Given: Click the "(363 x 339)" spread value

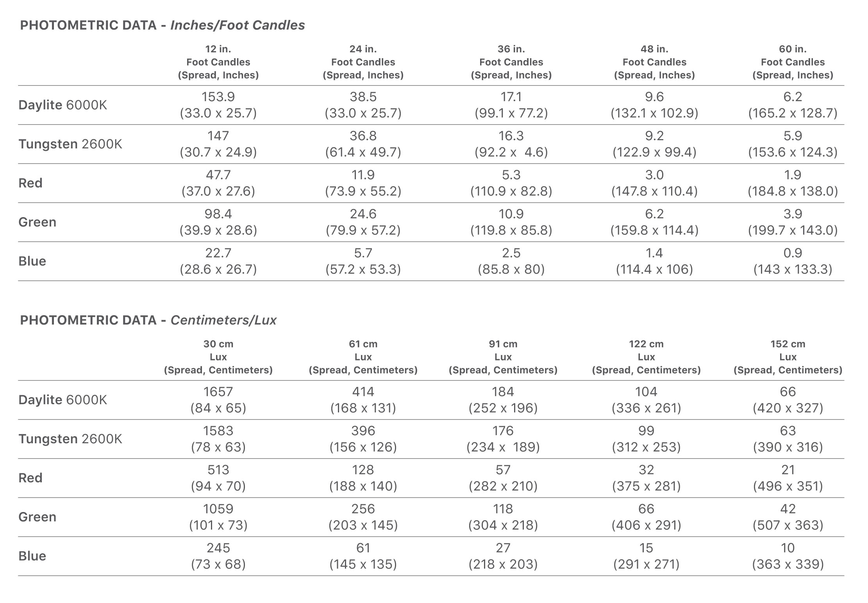Looking at the screenshot, I should coord(788,564).
